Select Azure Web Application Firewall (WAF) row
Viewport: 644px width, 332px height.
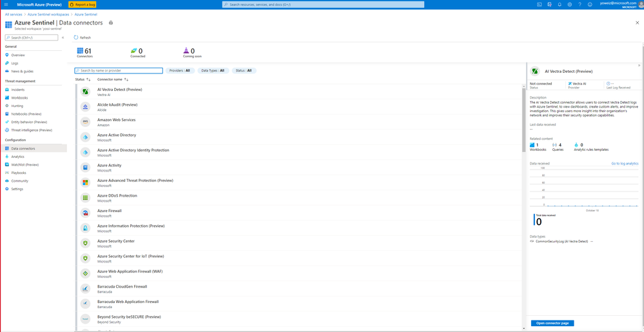pyautogui.click(x=298, y=273)
